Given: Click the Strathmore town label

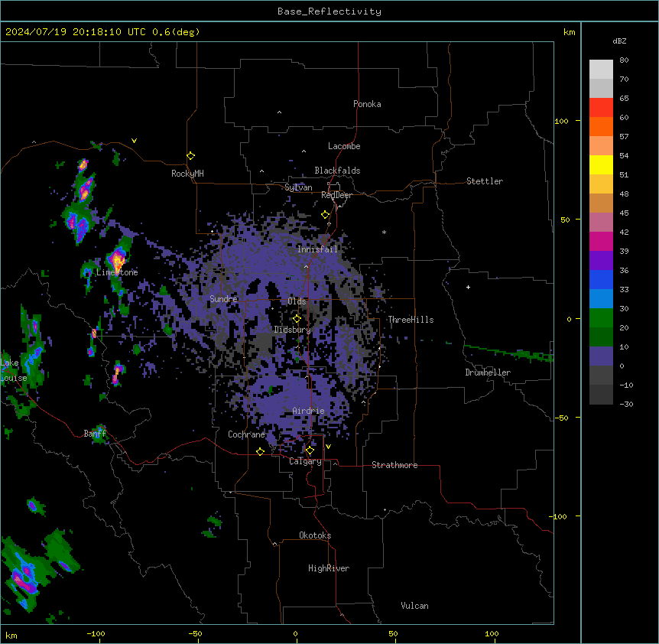Looking at the screenshot, I should tap(394, 465).
